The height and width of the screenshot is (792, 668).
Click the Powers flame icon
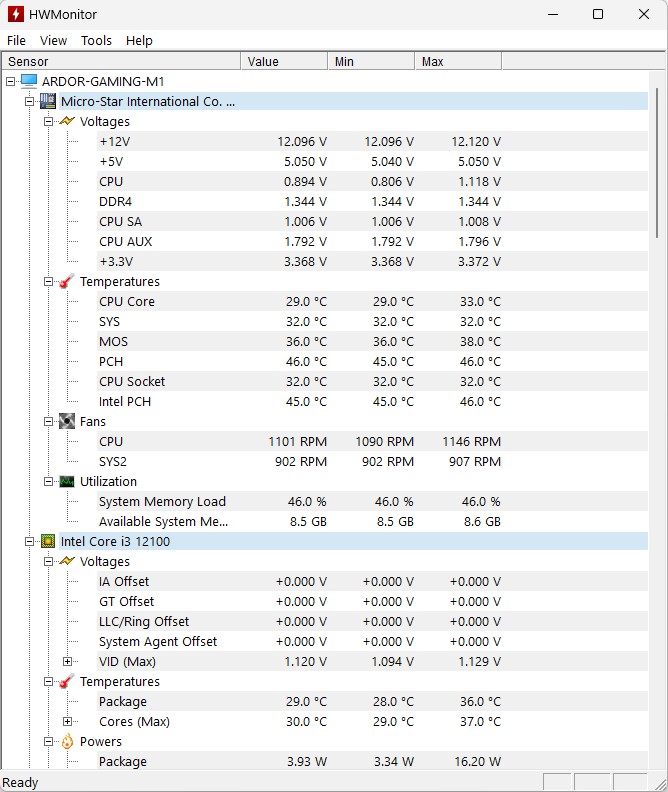(x=67, y=741)
